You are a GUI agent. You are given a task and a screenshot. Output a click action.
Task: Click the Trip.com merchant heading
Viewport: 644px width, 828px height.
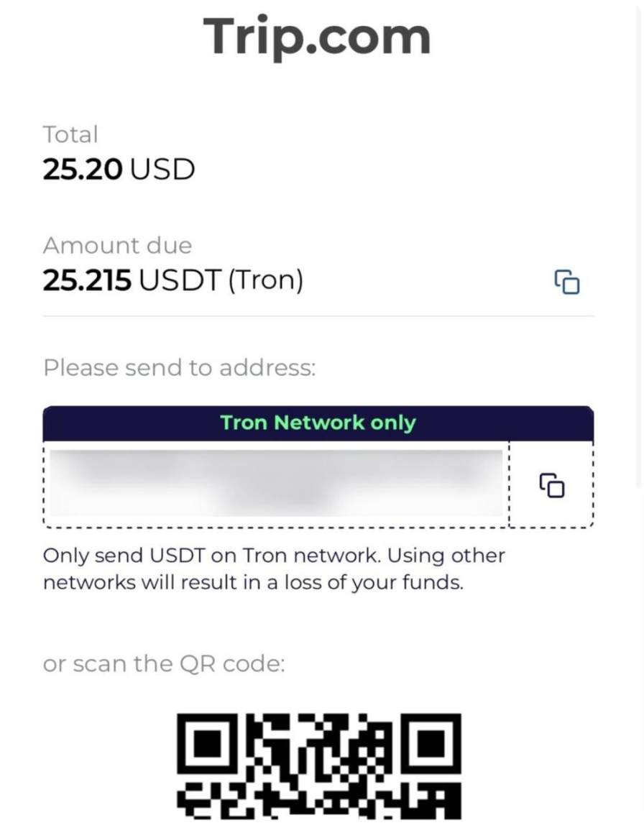point(317,36)
